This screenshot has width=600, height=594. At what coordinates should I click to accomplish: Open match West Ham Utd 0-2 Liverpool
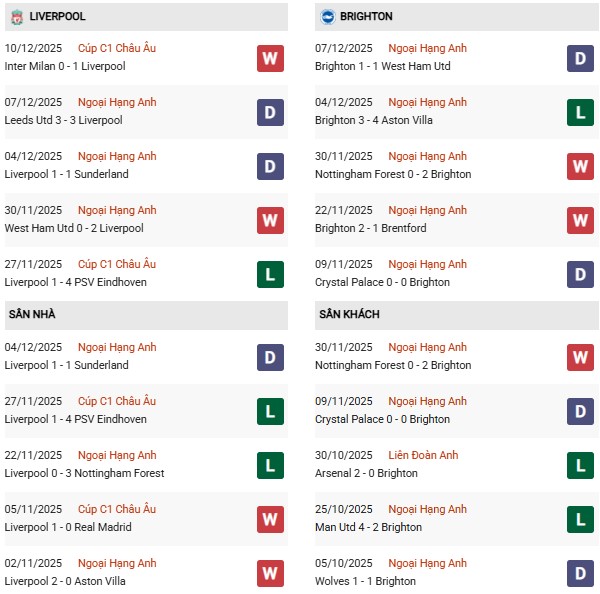74,228
